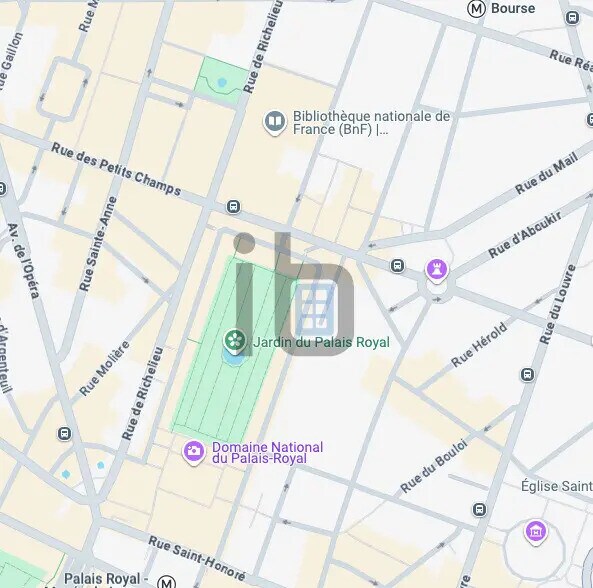Click the blue fountain in the Palais Royal garden
This screenshot has height=588, width=593.
click(x=234, y=357)
